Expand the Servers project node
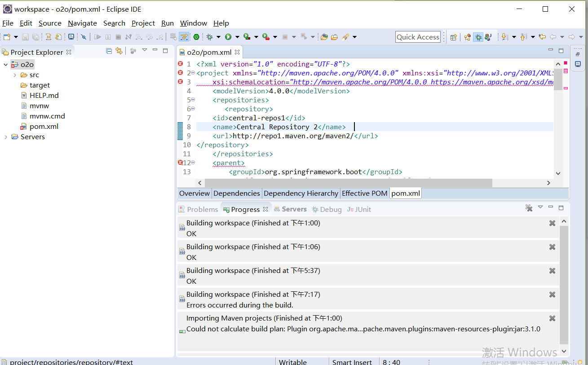This screenshot has width=588, height=365. coord(5,137)
